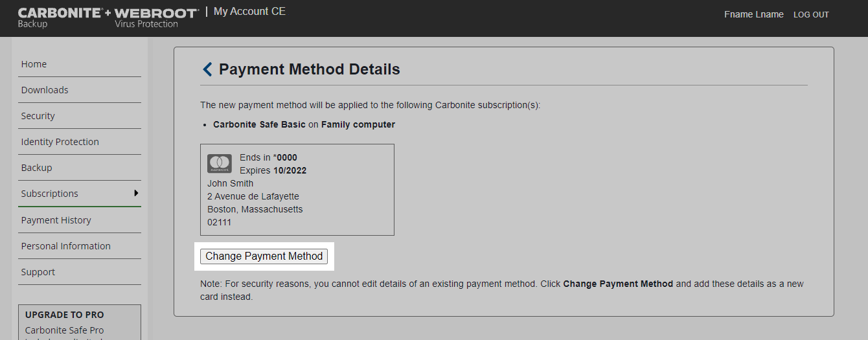The image size is (868, 340).
Task: Click the Mastercard logo icon
Action: (x=219, y=163)
